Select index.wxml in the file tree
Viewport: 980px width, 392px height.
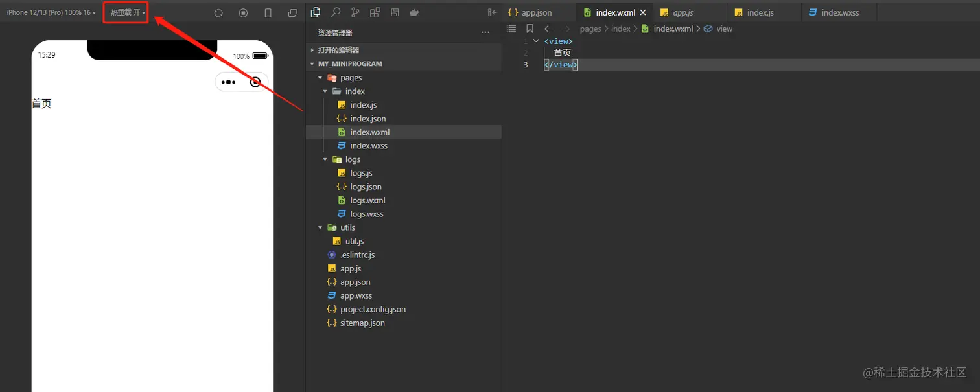[x=404, y=132]
